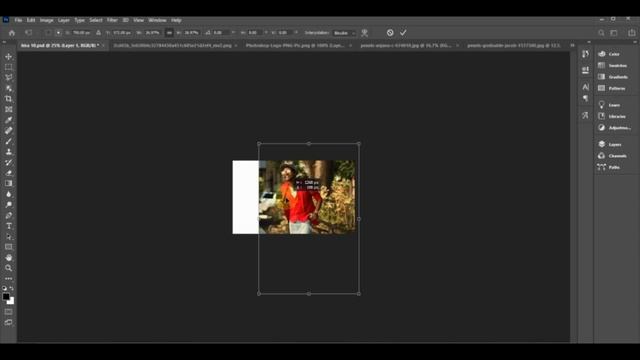640x360 pixels.
Task: Select the Quick Selection tool
Action: [x=9, y=88]
